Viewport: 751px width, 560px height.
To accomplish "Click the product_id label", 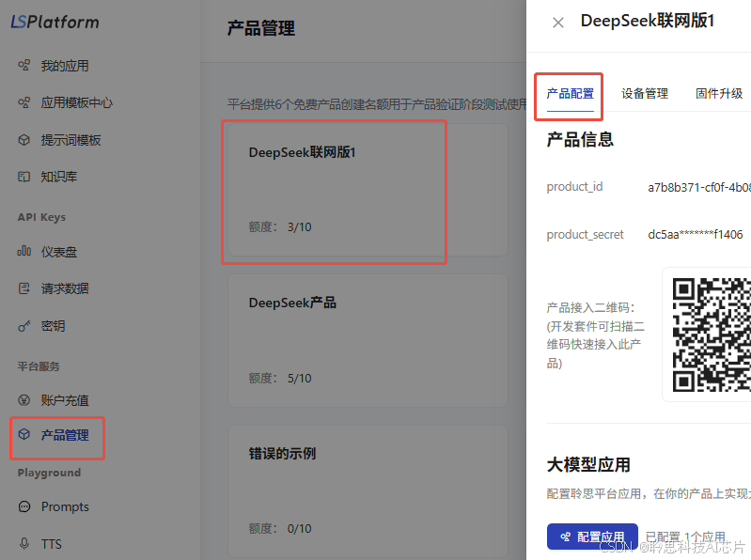I will pyautogui.click(x=574, y=187).
